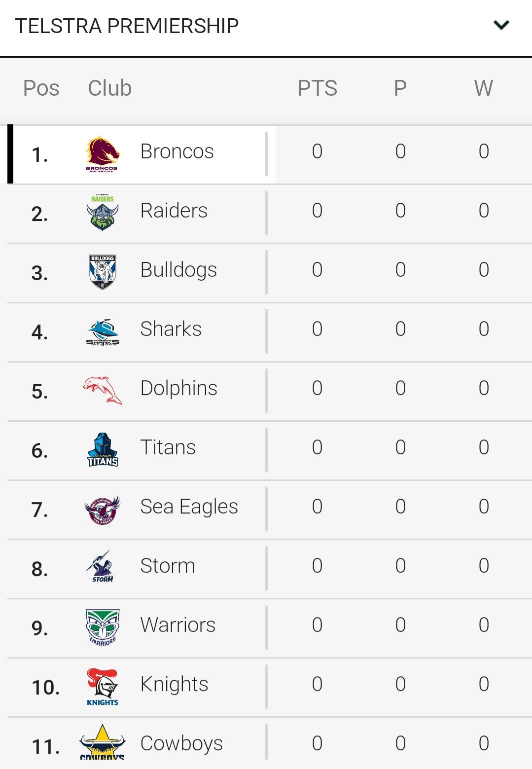The width and height of the screenshot is (532, 769).
Task: Open the TELSTRA PREMIERSHIP competition selector title
Action: (127, 26)
